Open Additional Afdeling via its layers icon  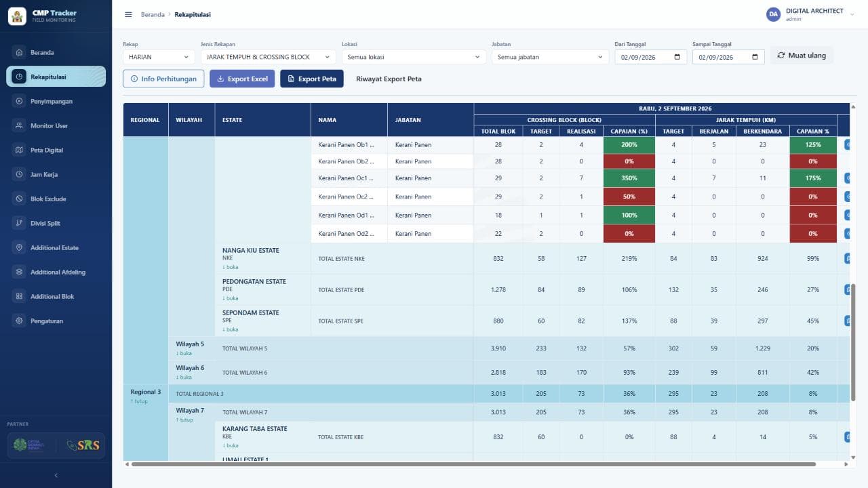click(19, 272)
